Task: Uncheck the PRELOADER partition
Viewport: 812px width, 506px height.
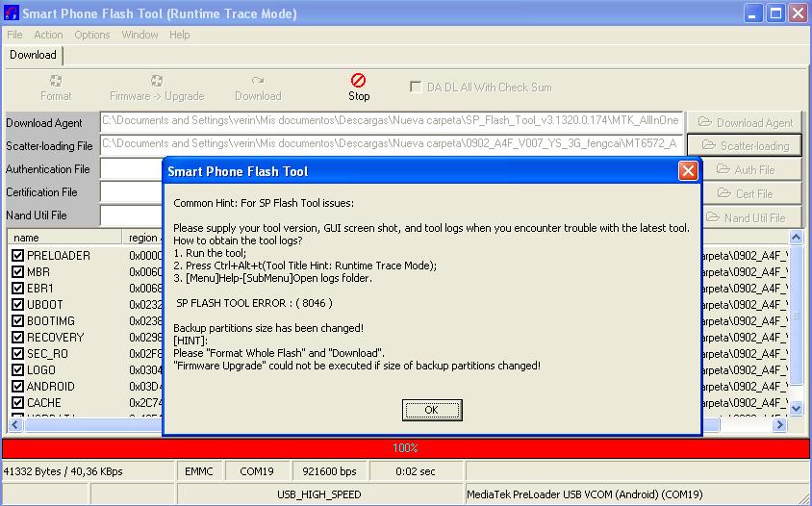Action: click(x=18, y=255)
